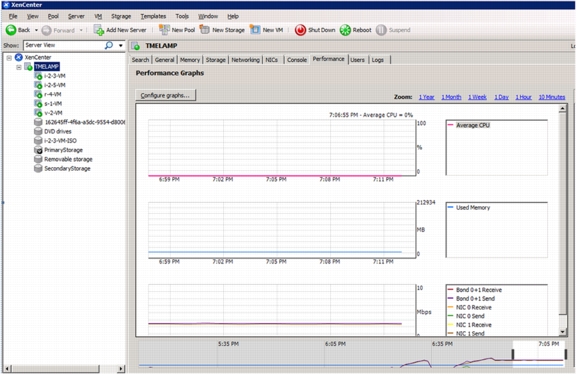578x376 pixels.
Task: Select the SecondaryStorage icon
Action: click(x=38, y=168)
